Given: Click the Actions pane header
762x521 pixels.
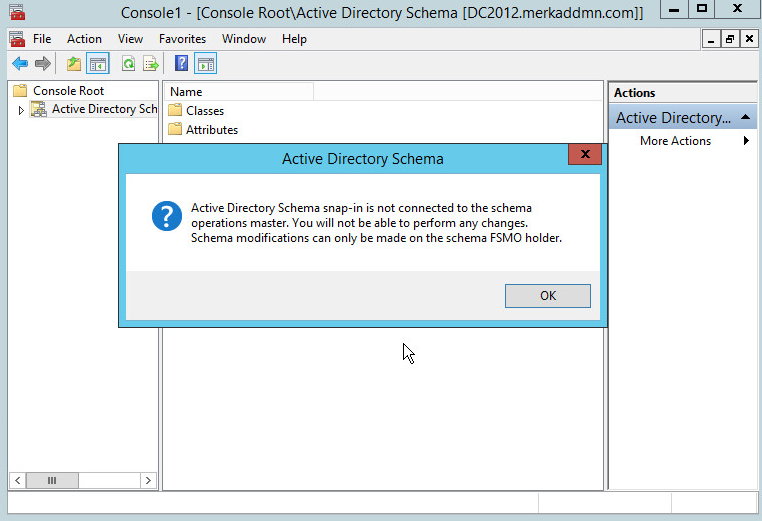Looking at the screenshot, I should (683, 92).
